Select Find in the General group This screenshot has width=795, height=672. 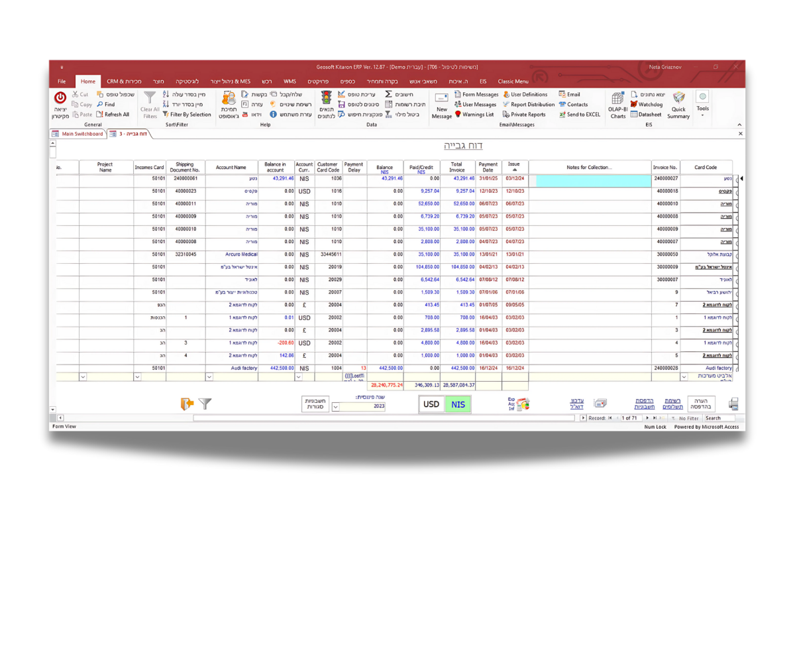point(106,105)
